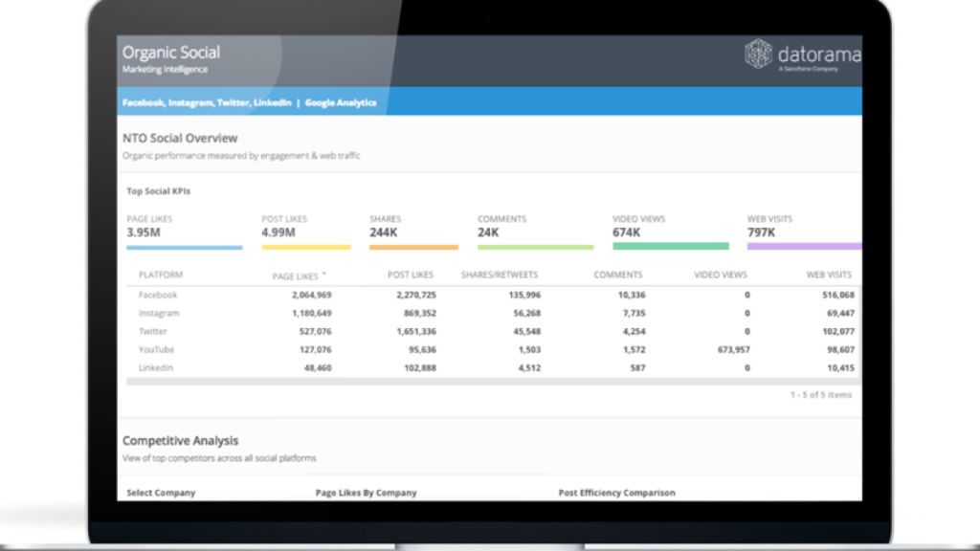Screen dimensions: 980x551
Task: Click the Datorama cube logo icon
Action: tap(758, 55)
